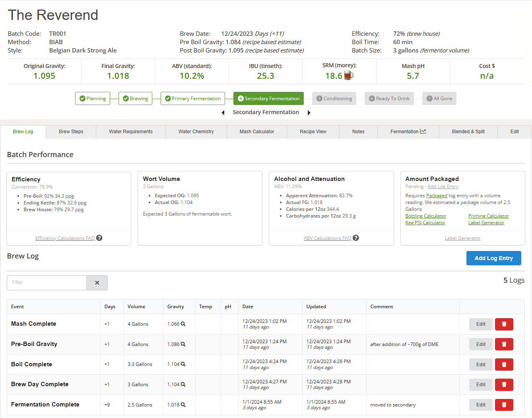This screenshot has height=418, width=532.
Task: Delete the Brew Day Complete log entry
Action: click(504, 385)
